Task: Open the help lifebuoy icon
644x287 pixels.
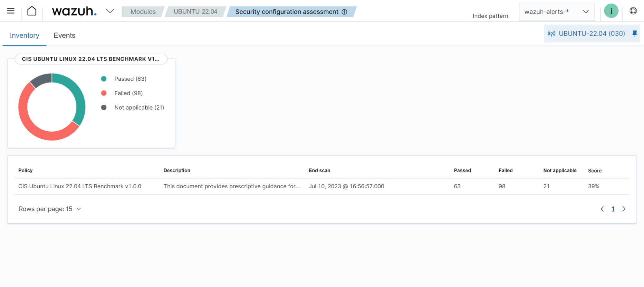Action: tap(633, 11)
